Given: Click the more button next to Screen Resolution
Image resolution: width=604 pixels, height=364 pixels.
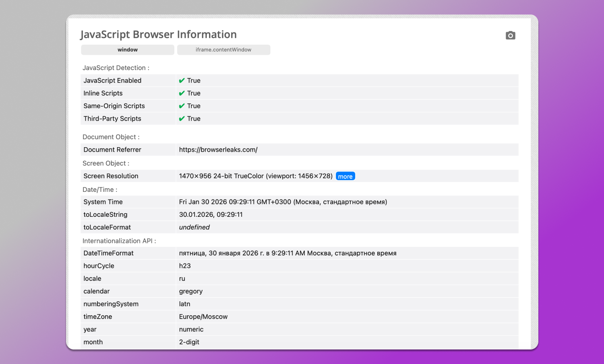Looking at the screenshot, I should 345,176.
